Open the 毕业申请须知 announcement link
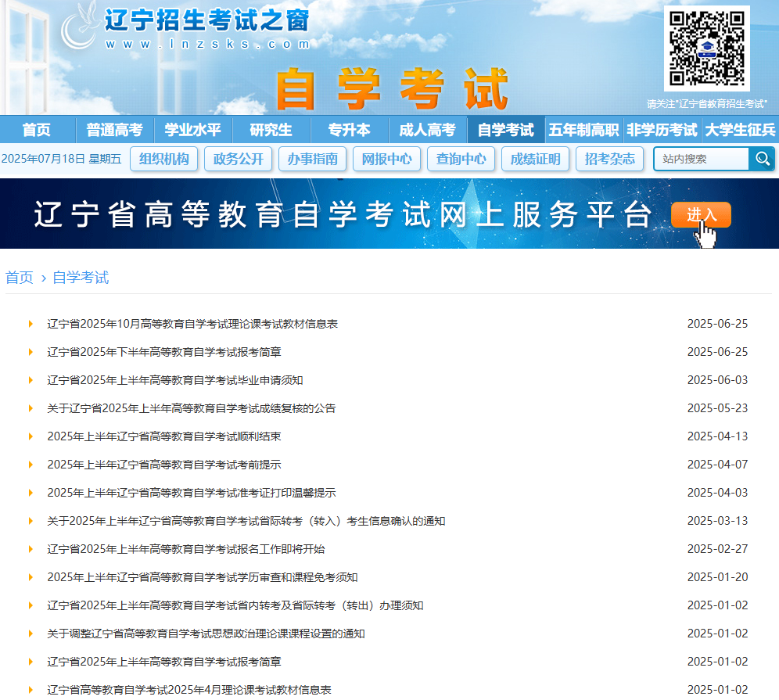The image size is (779, 700). [175, 380]
